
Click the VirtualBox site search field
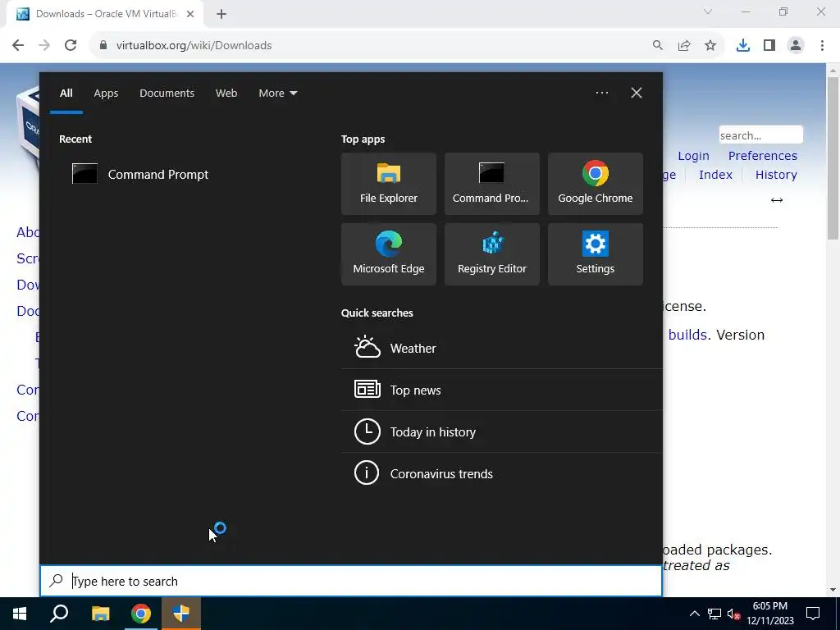point(760,135)
